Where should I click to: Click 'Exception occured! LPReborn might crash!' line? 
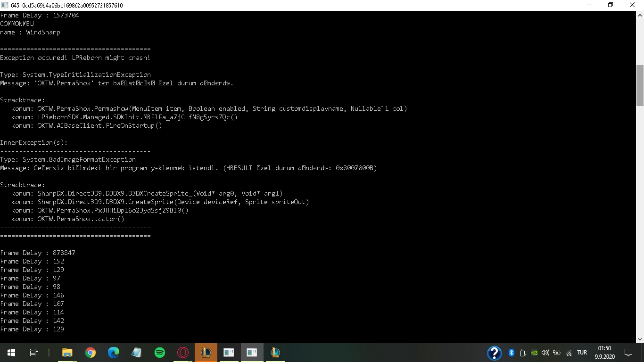75,58
